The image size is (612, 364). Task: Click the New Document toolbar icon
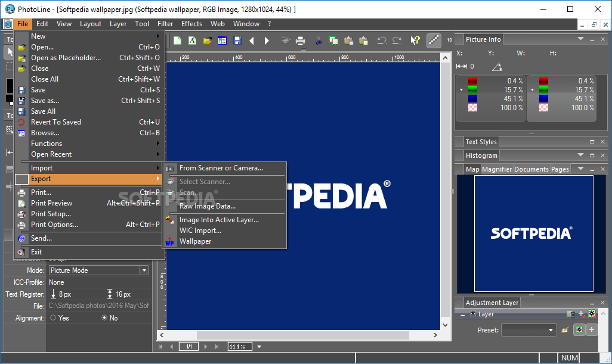(x=178, y=41)
